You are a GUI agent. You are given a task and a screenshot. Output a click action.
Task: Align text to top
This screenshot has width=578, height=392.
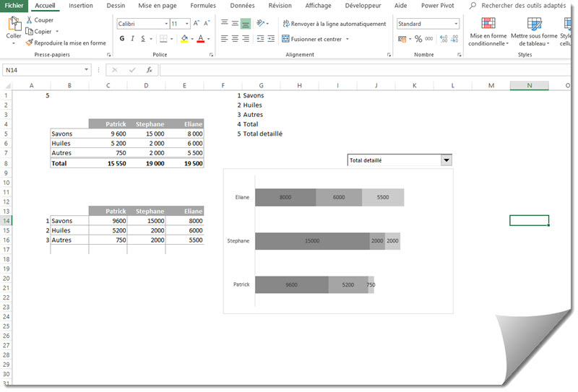pyautogui.click(x=225, y=23)
